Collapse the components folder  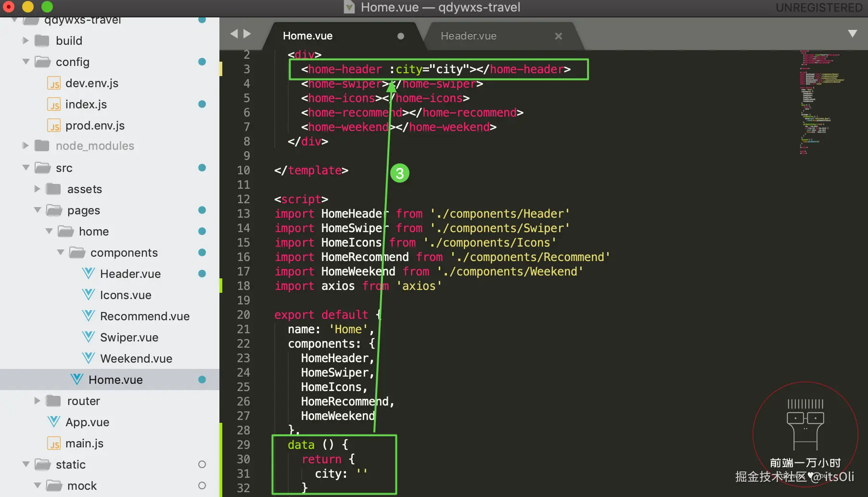click(x=61, y=252)
